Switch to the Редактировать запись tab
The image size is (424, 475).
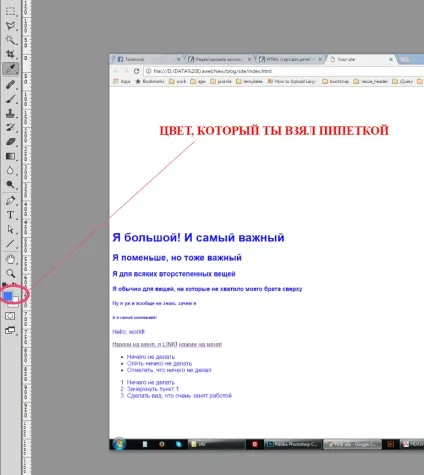(x=219, y=59)
